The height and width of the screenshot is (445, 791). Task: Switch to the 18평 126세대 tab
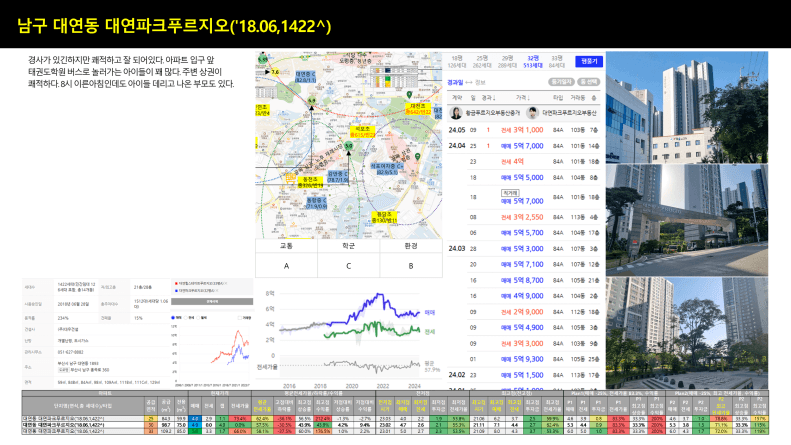tap(457, 62)
